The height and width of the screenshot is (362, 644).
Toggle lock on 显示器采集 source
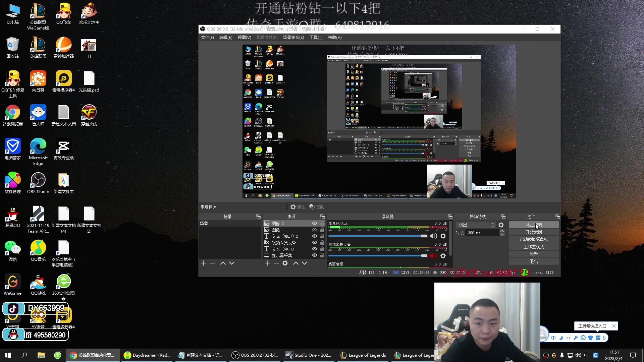click(322, 255)
